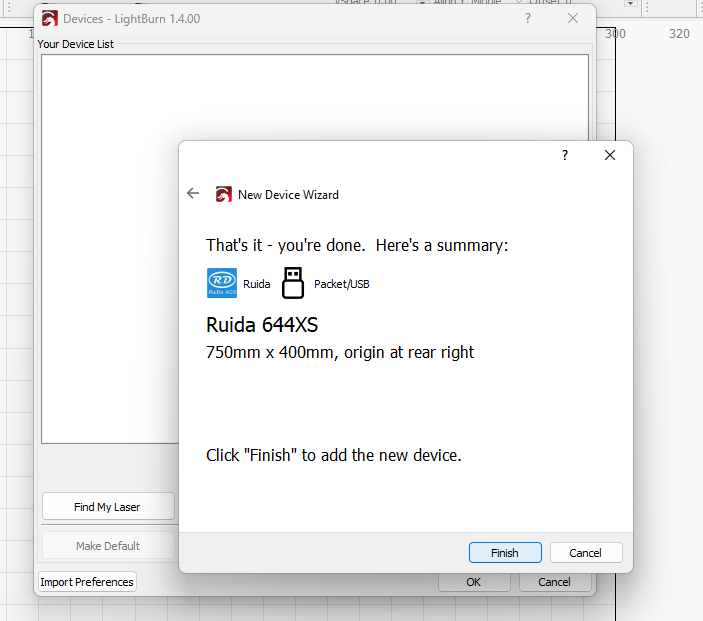Open Import Preferences in the Devices window
The height and width of the screenshot is (621, 703).
(x=87, y=582)
